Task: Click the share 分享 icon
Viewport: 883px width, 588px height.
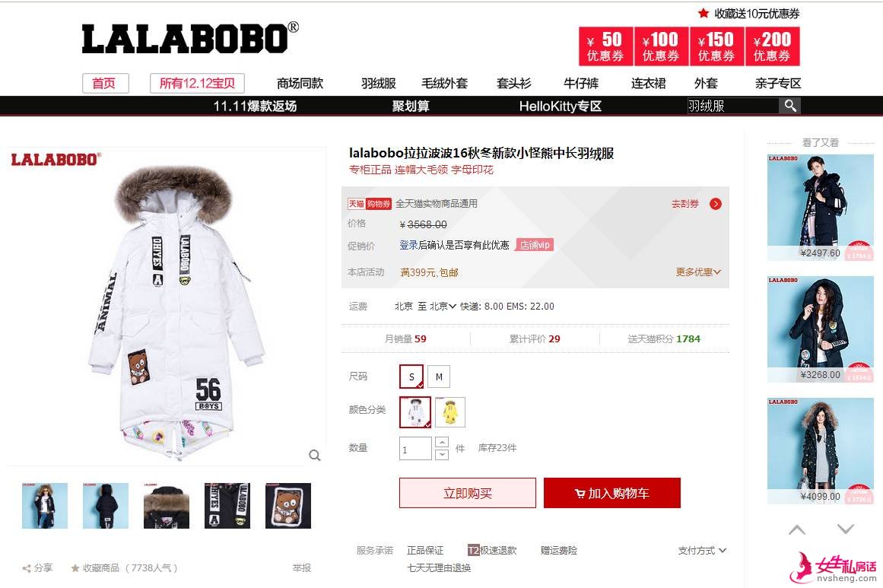Action: [x=27, y=568]
